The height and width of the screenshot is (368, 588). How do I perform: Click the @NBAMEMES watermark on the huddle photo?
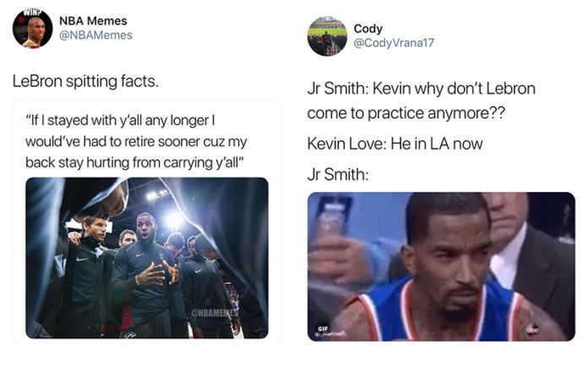(215, 312)
